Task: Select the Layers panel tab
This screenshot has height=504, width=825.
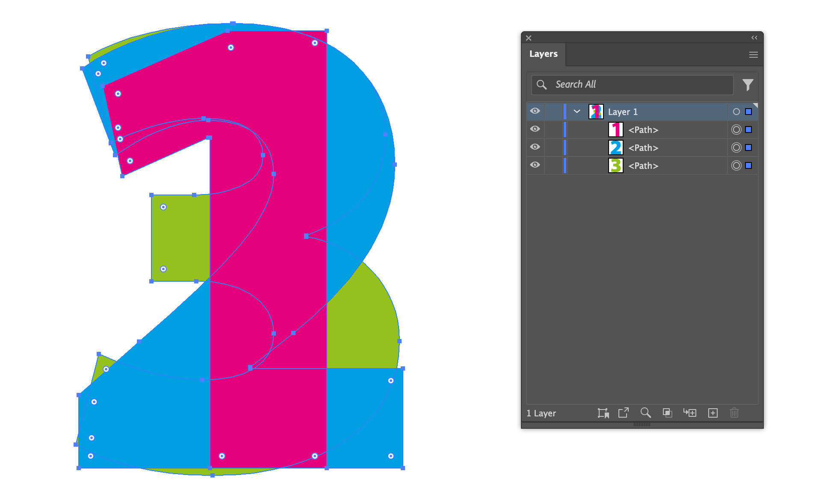Action: [543, 54]
